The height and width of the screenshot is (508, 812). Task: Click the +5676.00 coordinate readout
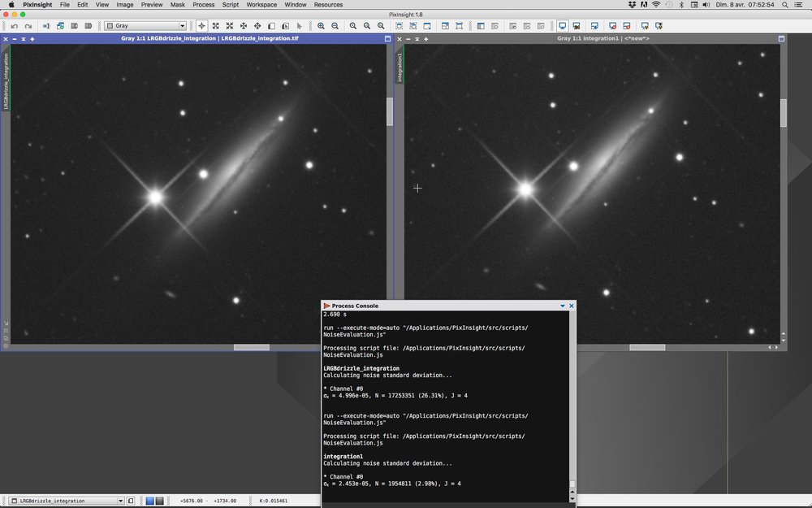click(x=191, y=501)
